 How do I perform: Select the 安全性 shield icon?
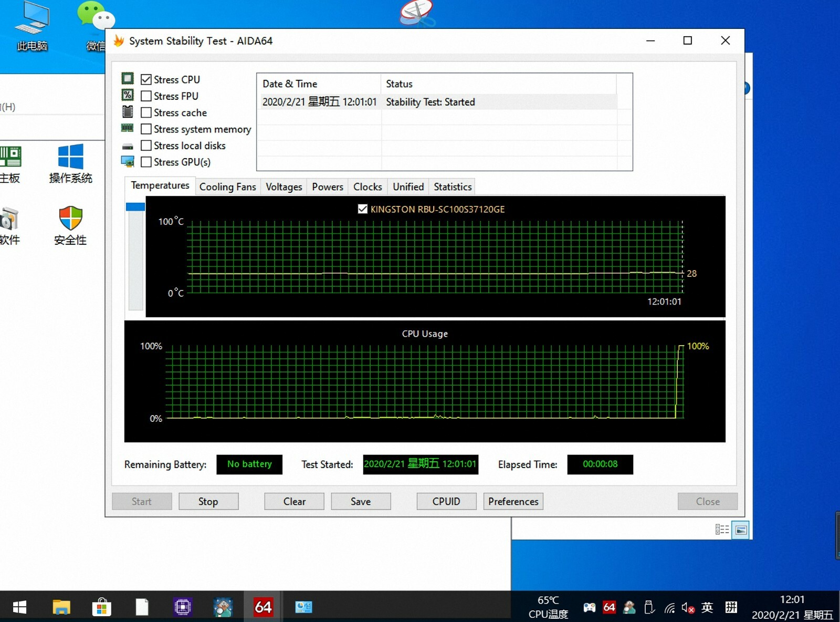tap(70, 225)
